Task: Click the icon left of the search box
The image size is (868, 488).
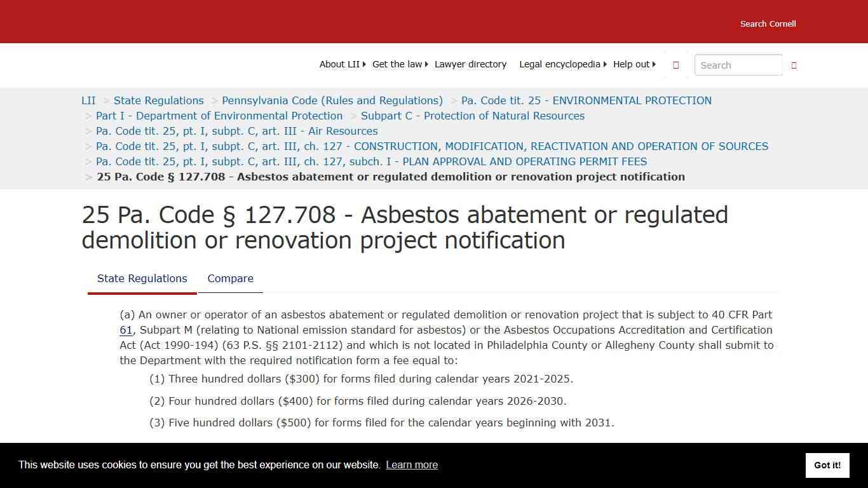Action: tap(675, 65)
